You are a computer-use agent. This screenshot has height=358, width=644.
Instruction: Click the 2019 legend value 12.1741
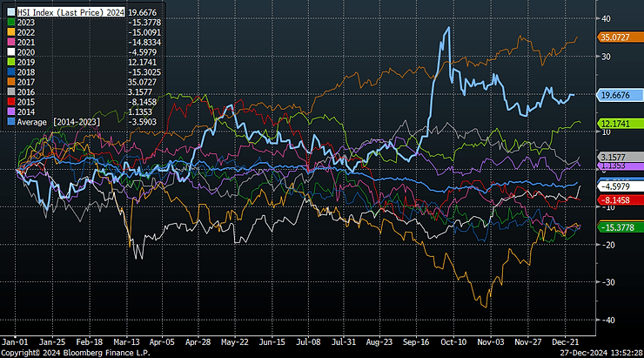[143, 62]
